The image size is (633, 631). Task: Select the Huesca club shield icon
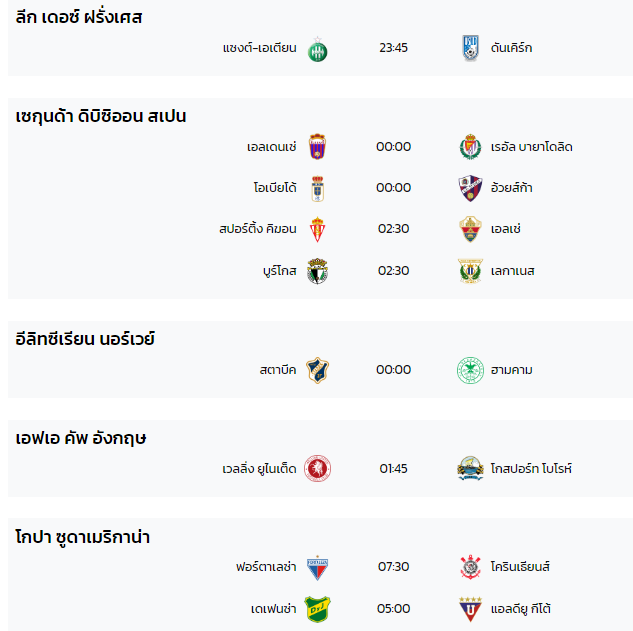click(470, 188)
